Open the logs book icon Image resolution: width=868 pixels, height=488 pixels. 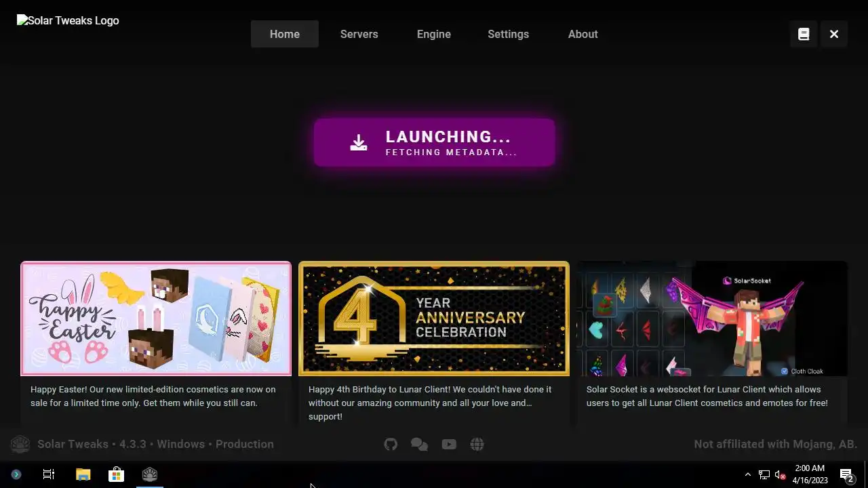pyautogui.click(x=804, y=34)
